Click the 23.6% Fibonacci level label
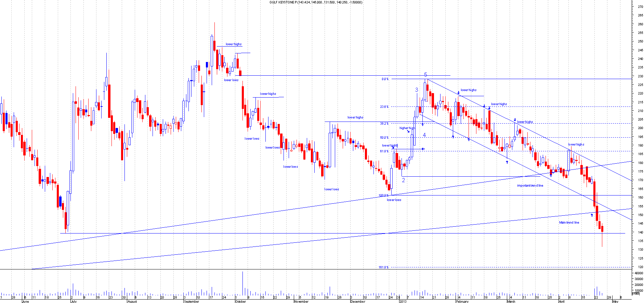This screenshot has width=644, height=303. (384, 107)
